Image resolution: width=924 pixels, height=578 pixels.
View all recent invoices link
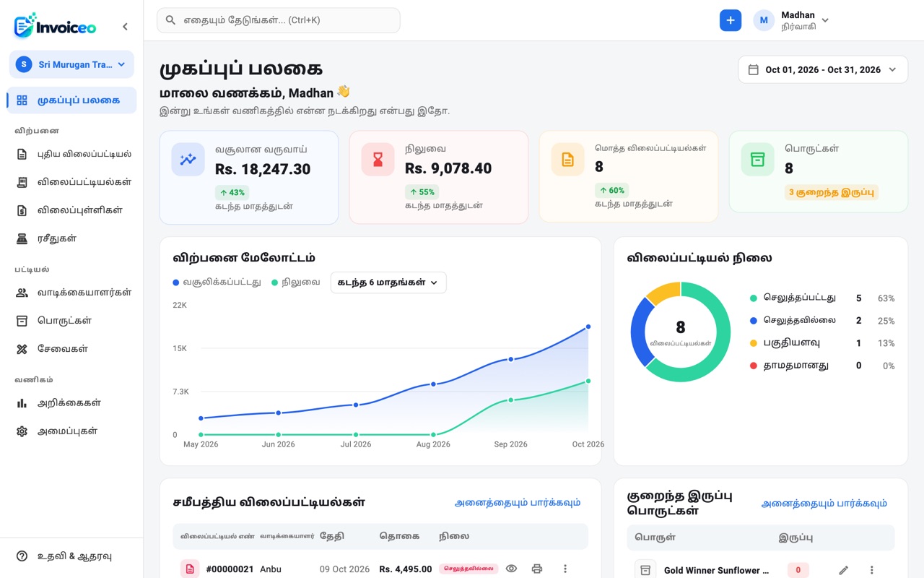(518, 502)
